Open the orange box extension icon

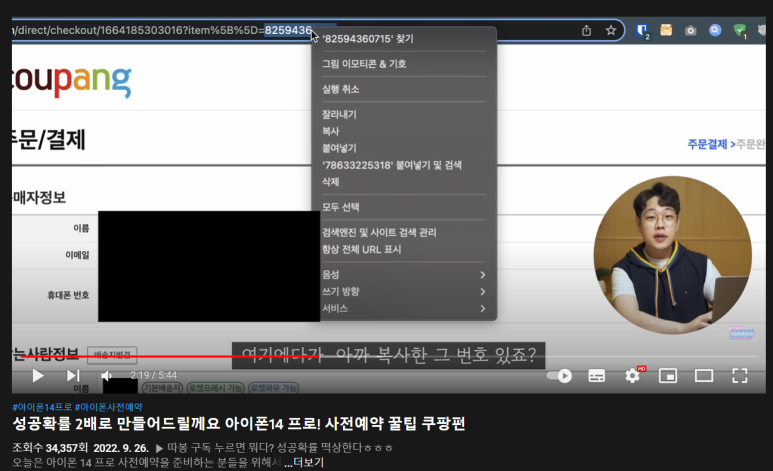[666, 31]
